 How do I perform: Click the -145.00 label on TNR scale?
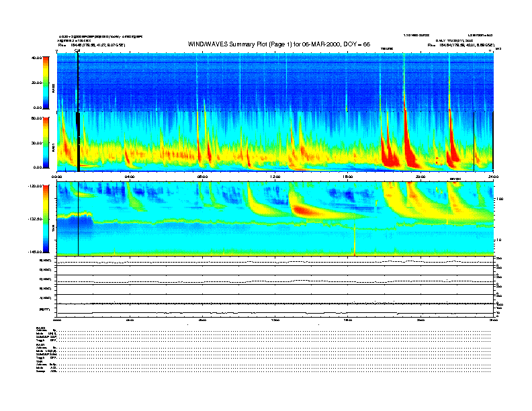pos(35,252)
